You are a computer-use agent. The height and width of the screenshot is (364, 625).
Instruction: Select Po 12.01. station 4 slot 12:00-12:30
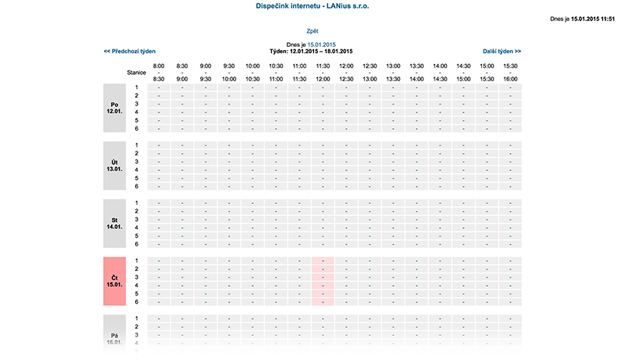pyautogui.click(x=346, y=112)
